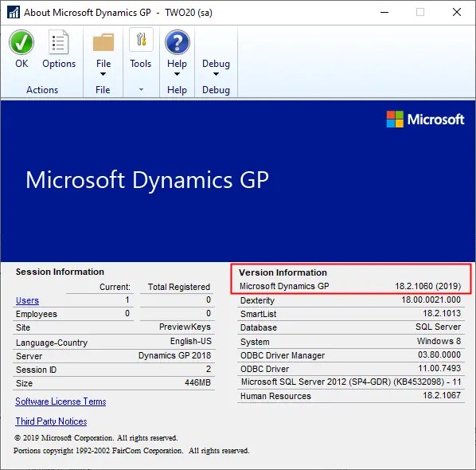Click the File folder icon

click(103, 42)
